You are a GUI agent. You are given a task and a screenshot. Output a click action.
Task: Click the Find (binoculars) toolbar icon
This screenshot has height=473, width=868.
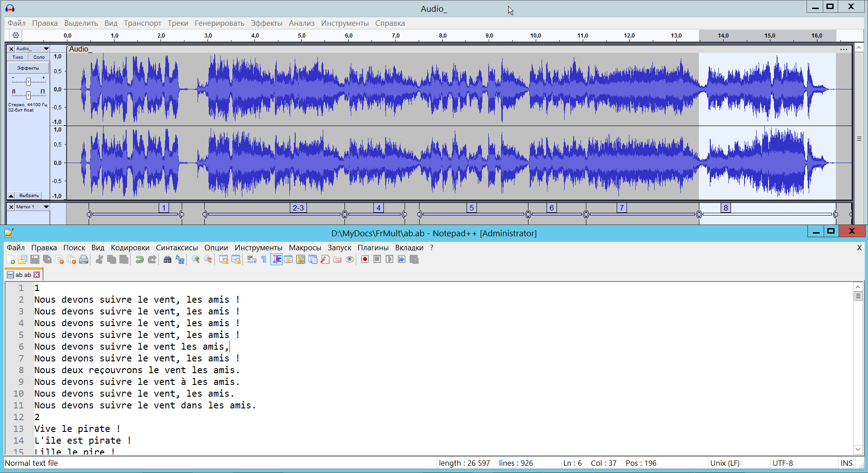click(x=167, y=259)
